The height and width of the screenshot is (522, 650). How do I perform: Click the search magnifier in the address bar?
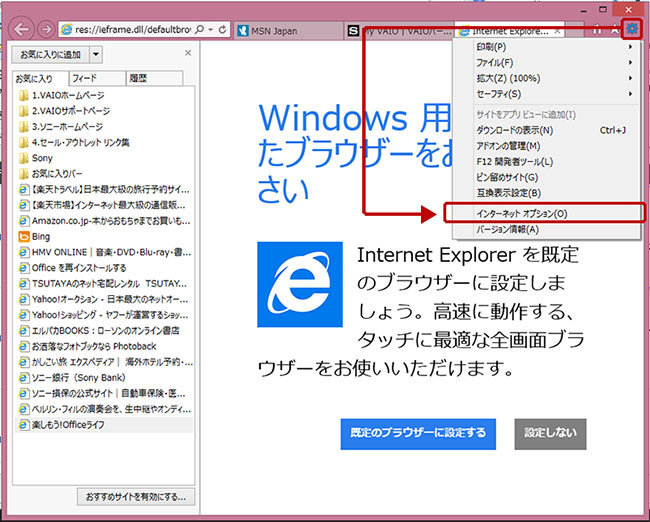[x=199, y=29]
